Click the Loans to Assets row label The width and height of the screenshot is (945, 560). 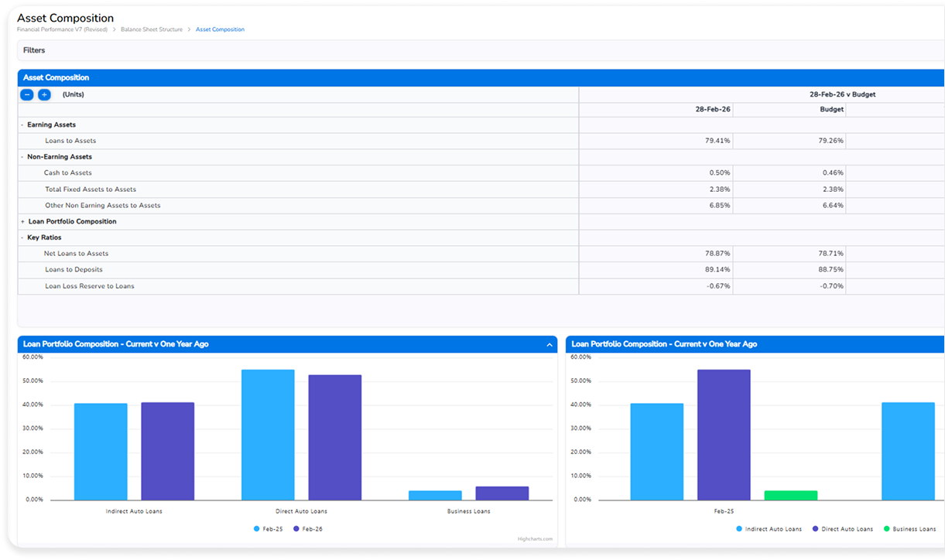(70, 141)
